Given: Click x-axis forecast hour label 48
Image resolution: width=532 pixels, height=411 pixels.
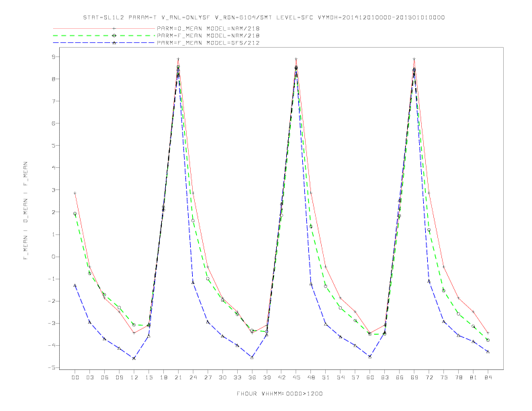Looking at the screenshot, I should point(311,377).
